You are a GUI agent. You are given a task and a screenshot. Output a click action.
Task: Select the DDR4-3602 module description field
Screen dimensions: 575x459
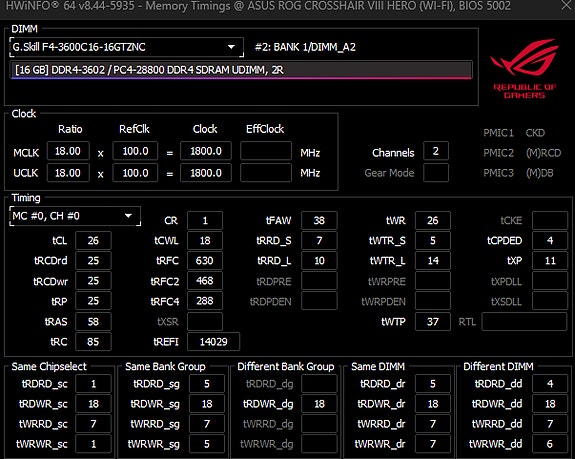point(241,70)
